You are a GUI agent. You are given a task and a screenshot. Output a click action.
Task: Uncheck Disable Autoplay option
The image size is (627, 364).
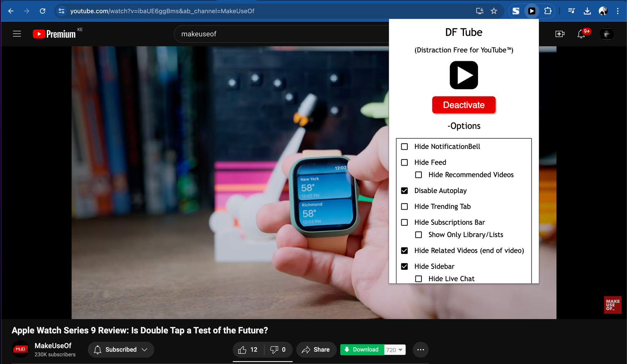pos(405,191)
